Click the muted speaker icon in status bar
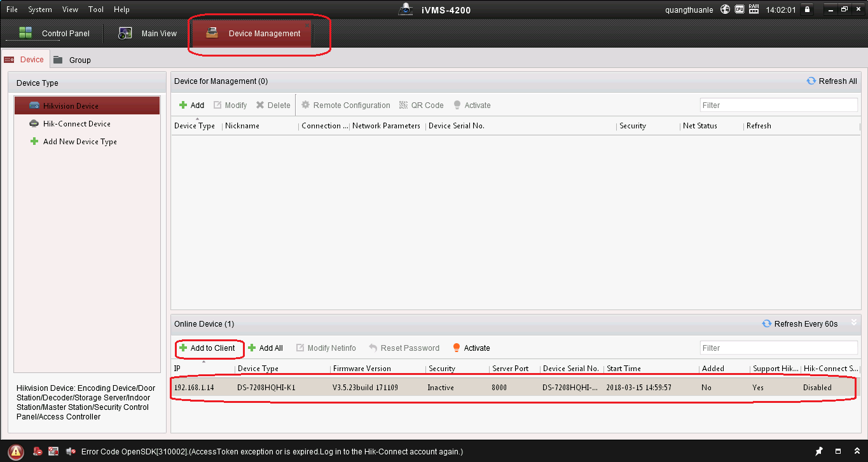 click(70, 452)
